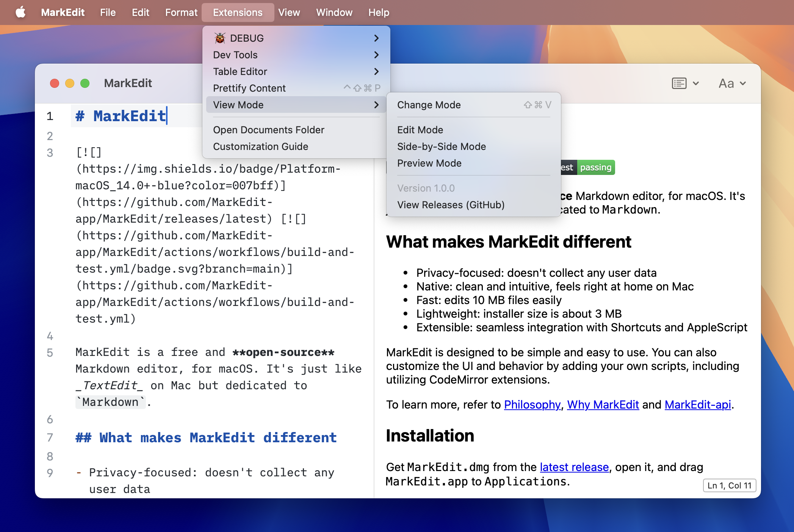Click the DEBUG ladybug icon
Image resolution: width=794 pixels, height=532 pixels.
point(220,38)
